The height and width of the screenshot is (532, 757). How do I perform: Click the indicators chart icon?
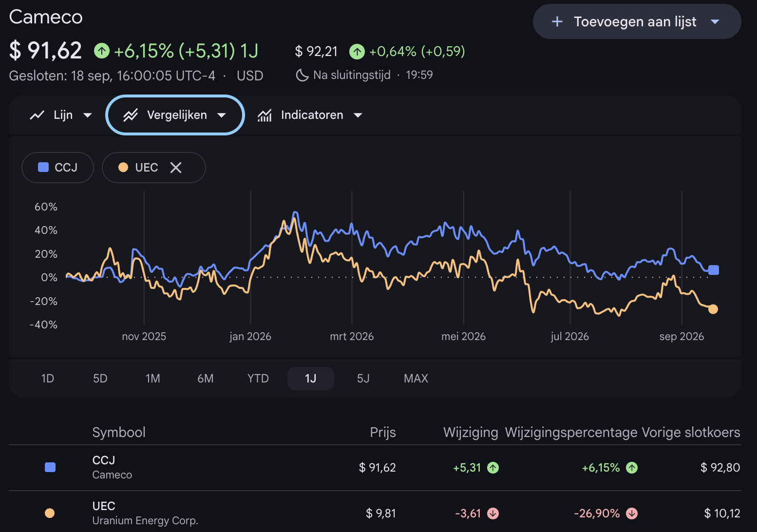265,115
